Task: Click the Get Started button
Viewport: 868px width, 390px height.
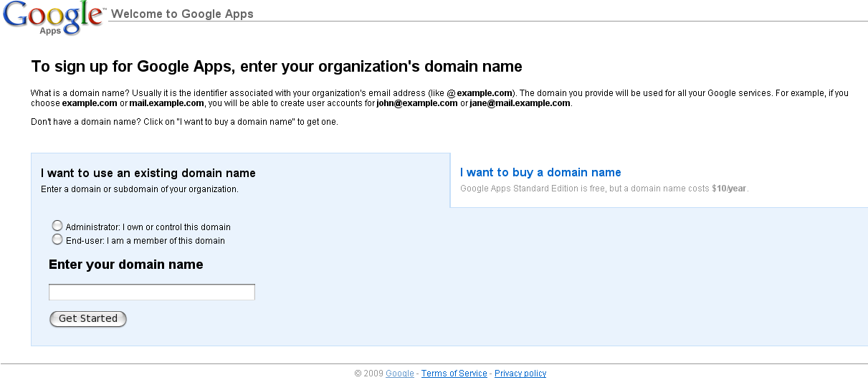Action: coord(88,319)
